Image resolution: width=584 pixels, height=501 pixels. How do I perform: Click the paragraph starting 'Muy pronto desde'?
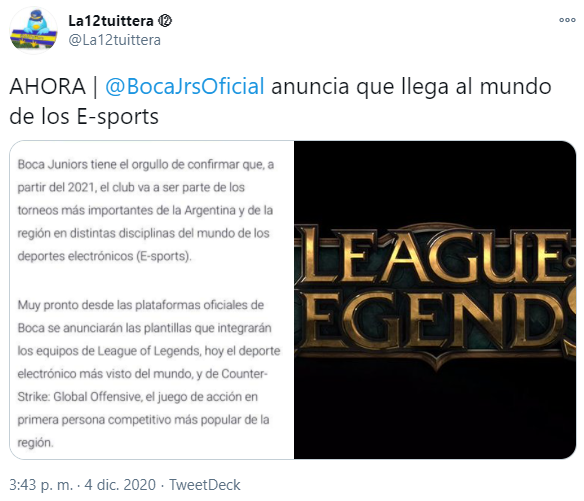[x=149, y=374]
